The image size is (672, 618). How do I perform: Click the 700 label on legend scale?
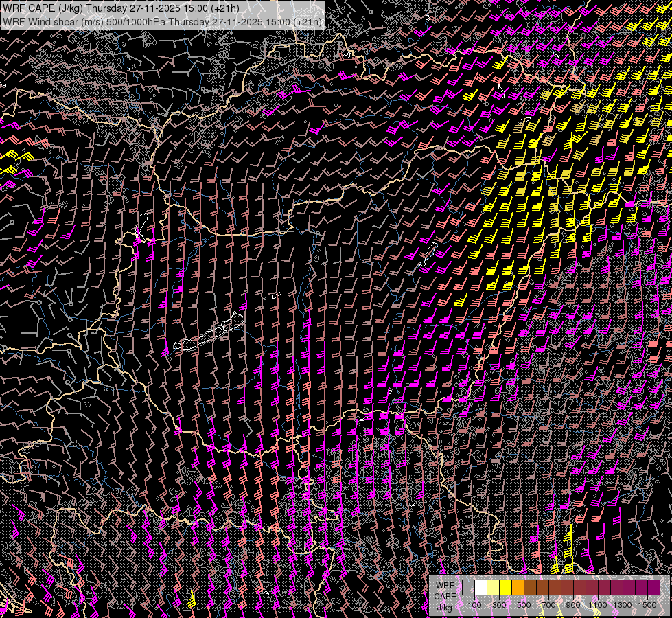pos(548,604)
